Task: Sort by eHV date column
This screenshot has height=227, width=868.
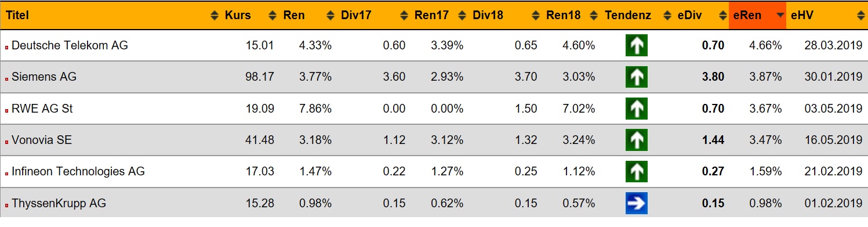Action: click(802, 16)
